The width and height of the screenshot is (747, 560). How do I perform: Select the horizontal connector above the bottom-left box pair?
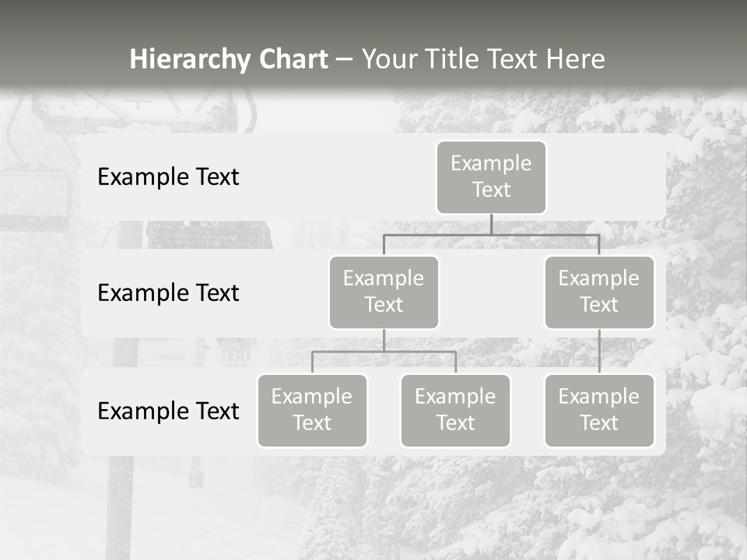click(384, 352)
